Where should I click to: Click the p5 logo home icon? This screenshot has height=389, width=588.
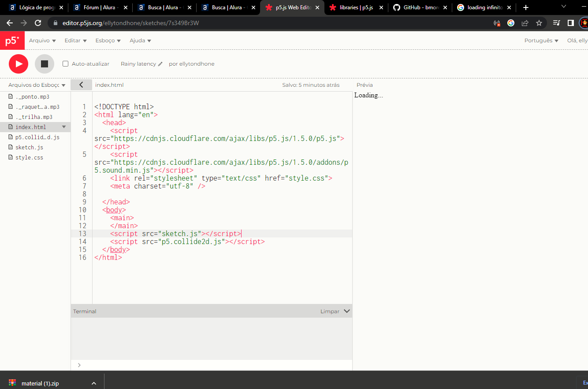[12, 41]
